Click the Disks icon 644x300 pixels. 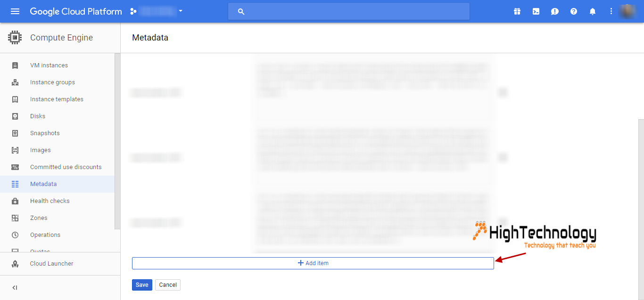click(x=15, y=116)
